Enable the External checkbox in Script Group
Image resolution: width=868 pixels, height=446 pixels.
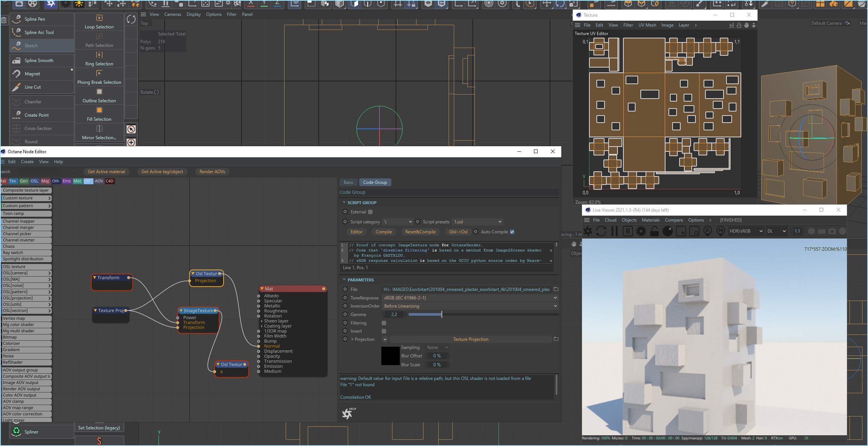click(370, 212)
